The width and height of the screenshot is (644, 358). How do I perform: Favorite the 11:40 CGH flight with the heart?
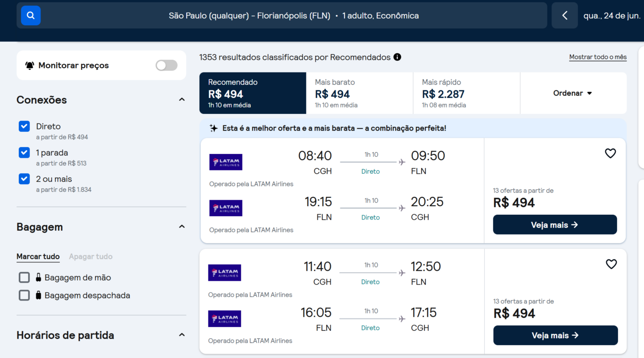click(x=611, y=264)
